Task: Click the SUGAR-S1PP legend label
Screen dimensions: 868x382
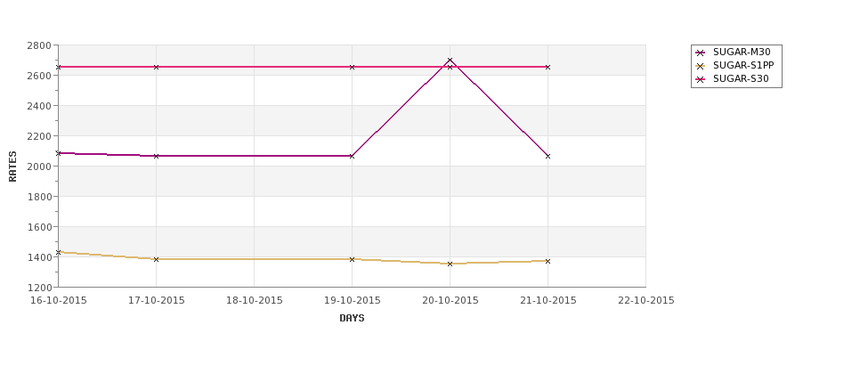Action: (x=743, y=66)
